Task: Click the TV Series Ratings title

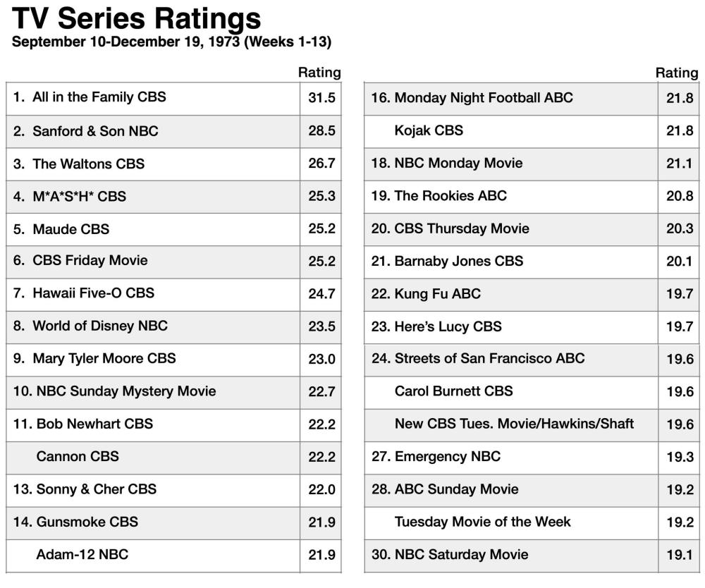Action: pos(136,18)
